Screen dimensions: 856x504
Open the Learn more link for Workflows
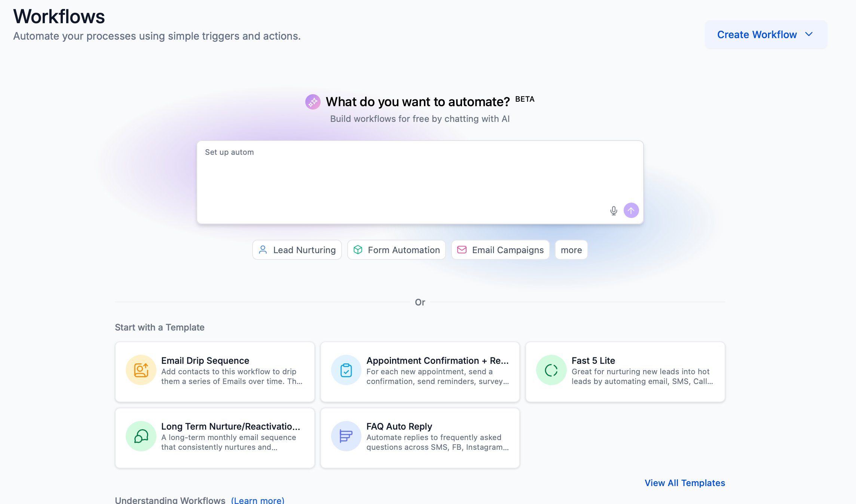pyautogui.click(x=258, y=500)
